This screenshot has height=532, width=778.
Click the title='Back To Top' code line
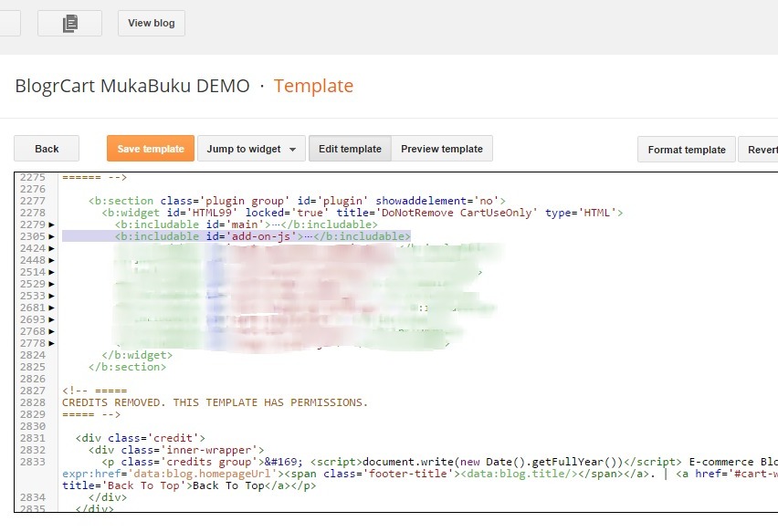point(189,485)
